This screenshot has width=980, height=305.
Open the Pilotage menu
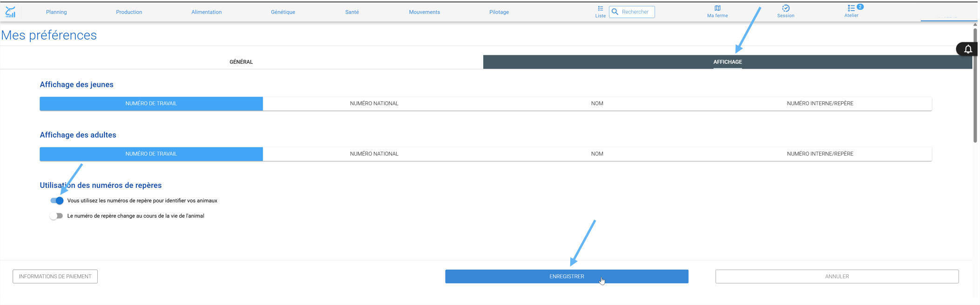(x=499, y=12)
